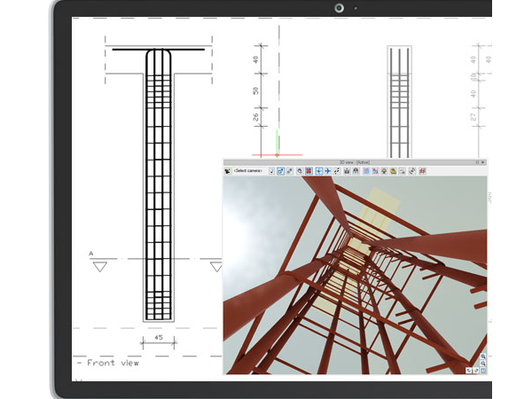Click the '50' dimension label

pyautogui.click(x=255, y=90)
